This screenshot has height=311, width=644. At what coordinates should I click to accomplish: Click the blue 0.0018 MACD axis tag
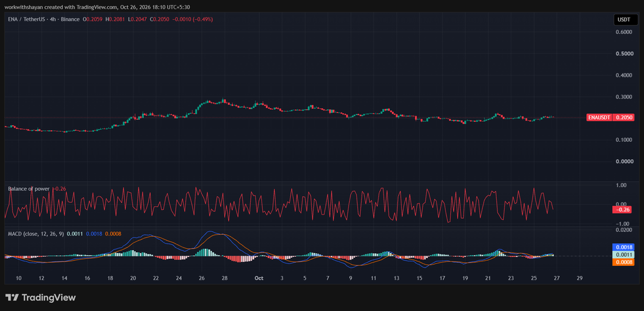pos(625,247)
